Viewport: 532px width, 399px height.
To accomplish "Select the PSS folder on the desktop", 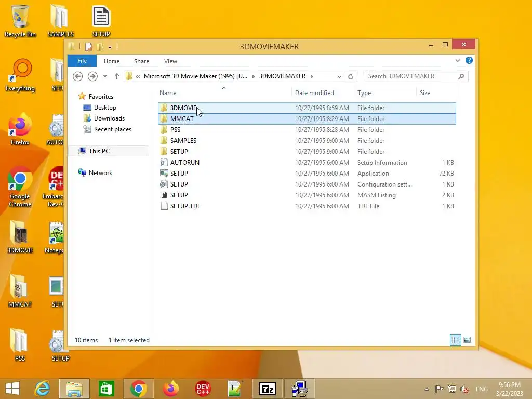I will [x=20, y=345].
